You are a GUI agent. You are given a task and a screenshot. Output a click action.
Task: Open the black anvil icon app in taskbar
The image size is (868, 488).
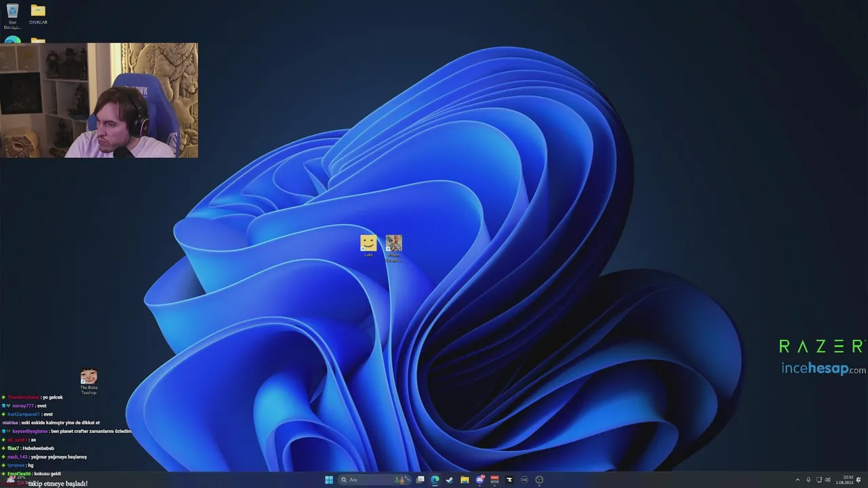509,480
